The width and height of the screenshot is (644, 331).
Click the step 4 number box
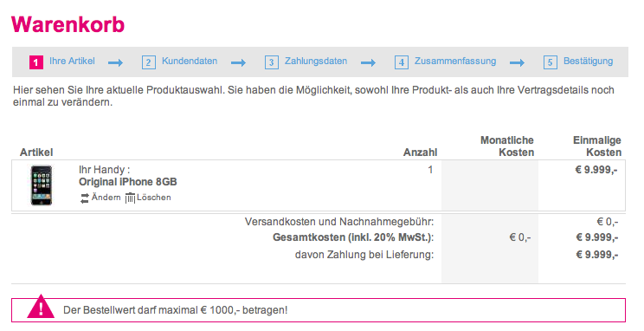tap(402, 62)
